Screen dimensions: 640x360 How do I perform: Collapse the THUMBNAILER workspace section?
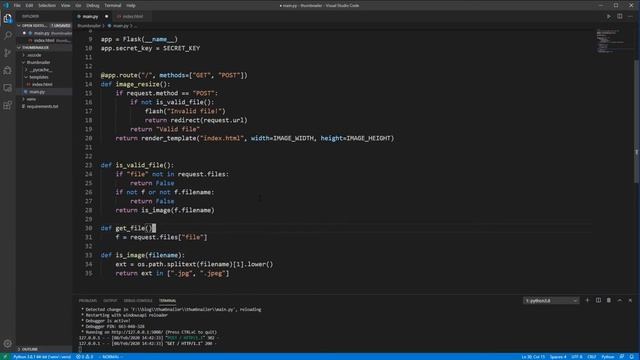(x=44, y=48)
